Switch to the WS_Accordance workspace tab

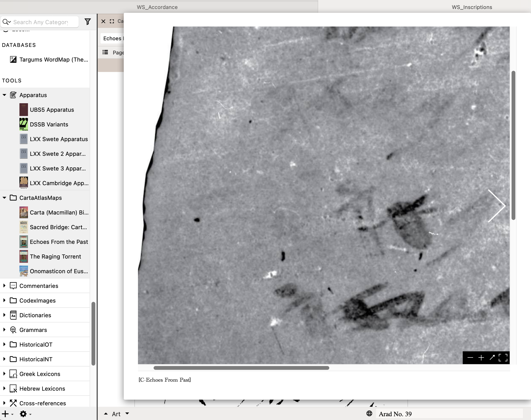pyautogui.click(x=157, y=7)
